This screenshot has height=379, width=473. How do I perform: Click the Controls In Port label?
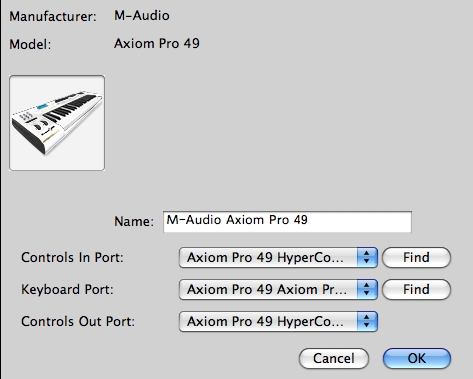coord(72,257)
